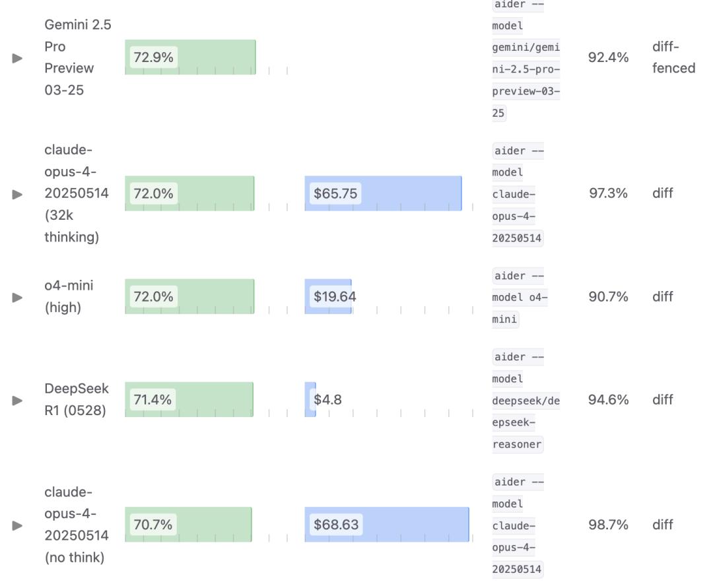Click the 71.4% score bar

pos(189,400)
